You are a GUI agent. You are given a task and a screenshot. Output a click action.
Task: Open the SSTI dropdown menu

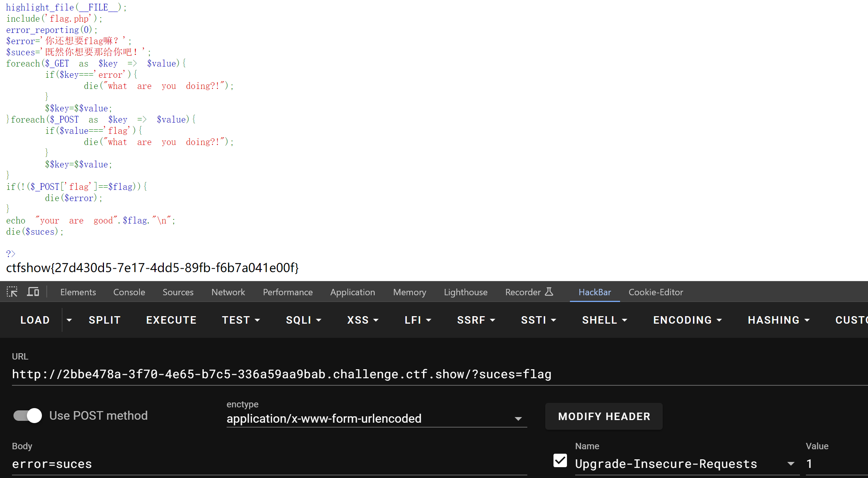click(539, 320)
